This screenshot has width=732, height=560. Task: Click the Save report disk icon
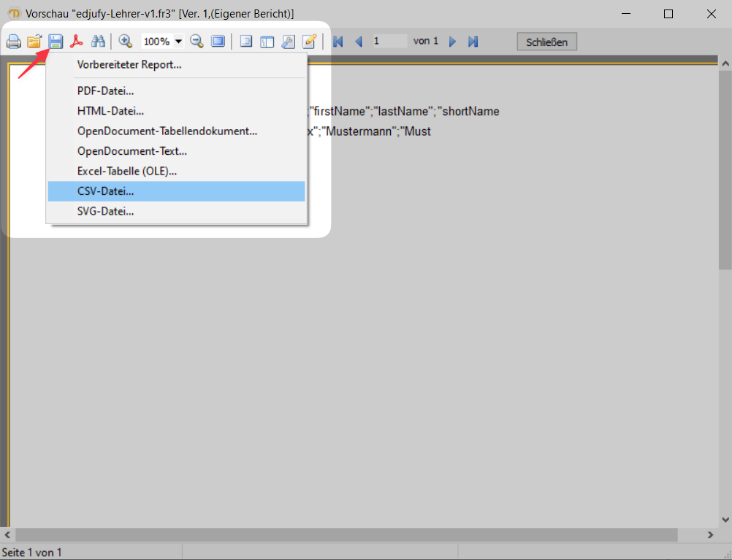(x=56, y=41)
